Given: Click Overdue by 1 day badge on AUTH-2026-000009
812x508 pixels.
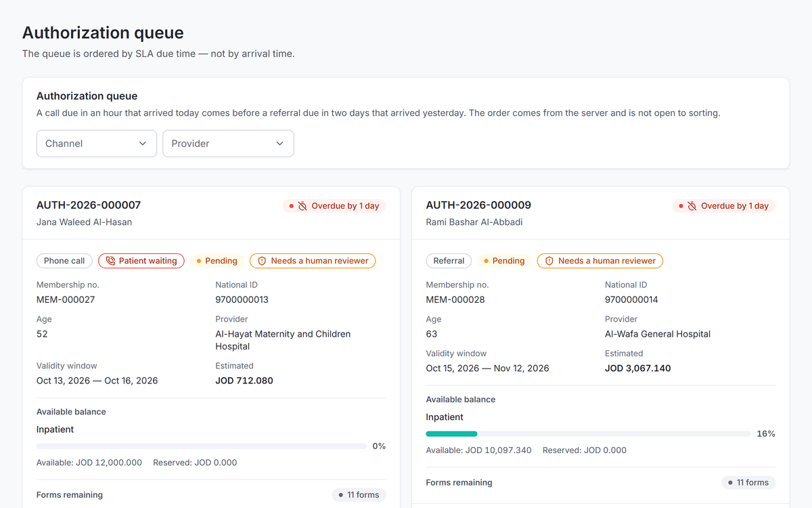Looking at the screenshot, I should [x=723, y=206].
